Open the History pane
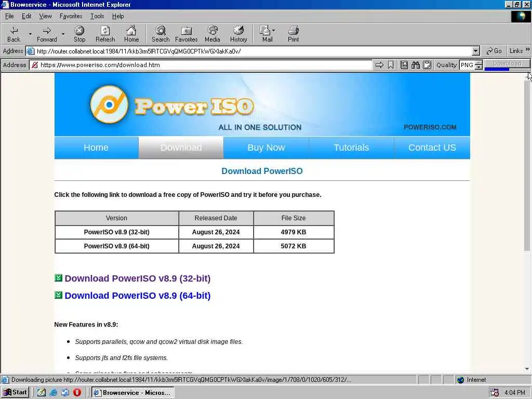The width and height of the screenshot is (532, 399). 238,34
